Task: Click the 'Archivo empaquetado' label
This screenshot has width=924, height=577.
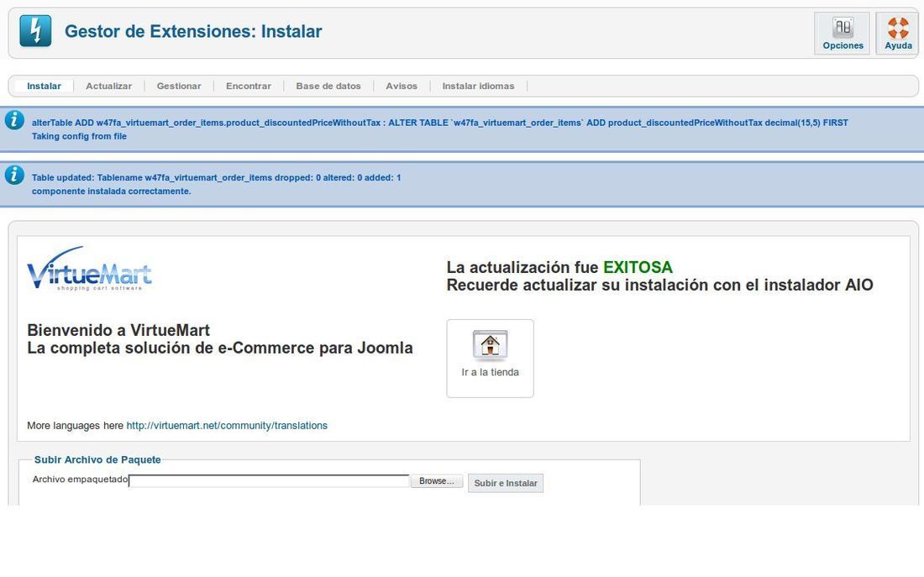Action: point(80,480)
